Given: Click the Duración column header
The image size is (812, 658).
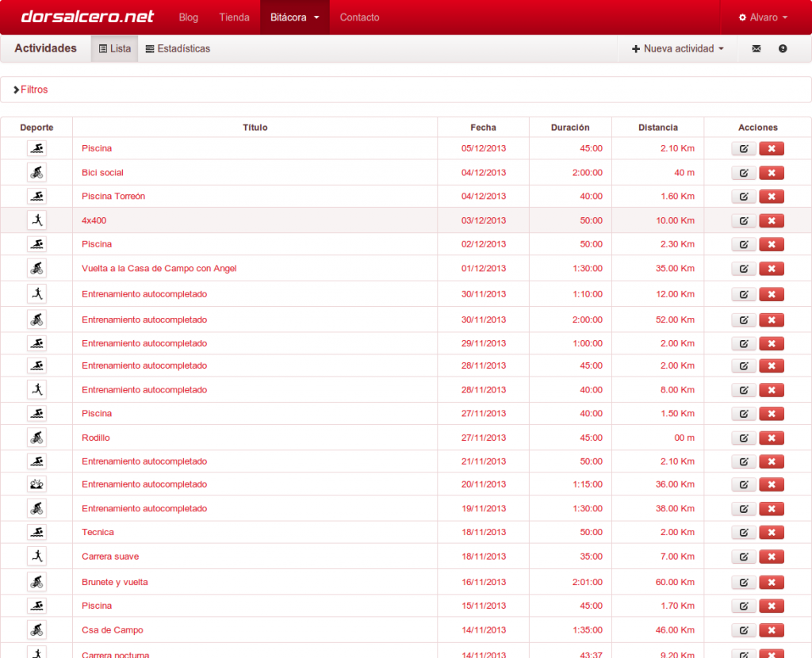Looking at the screenshot, I should tap(570, 128).
